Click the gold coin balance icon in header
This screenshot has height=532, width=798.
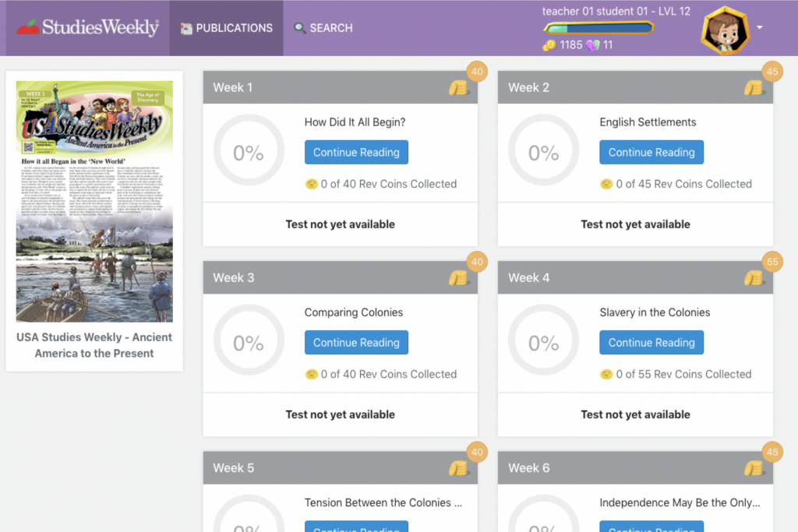549,45
